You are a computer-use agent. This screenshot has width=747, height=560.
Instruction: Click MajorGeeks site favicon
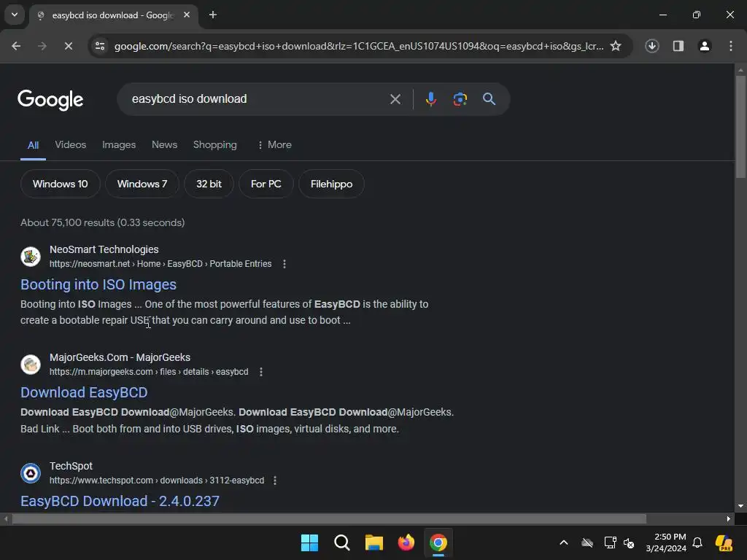[x=31, y=365]
